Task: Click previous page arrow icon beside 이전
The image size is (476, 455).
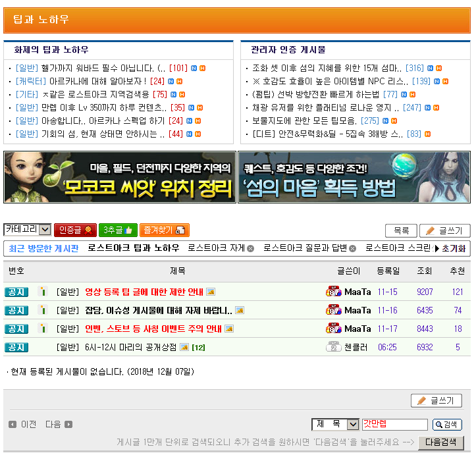Action: click(x=12, y=425)
